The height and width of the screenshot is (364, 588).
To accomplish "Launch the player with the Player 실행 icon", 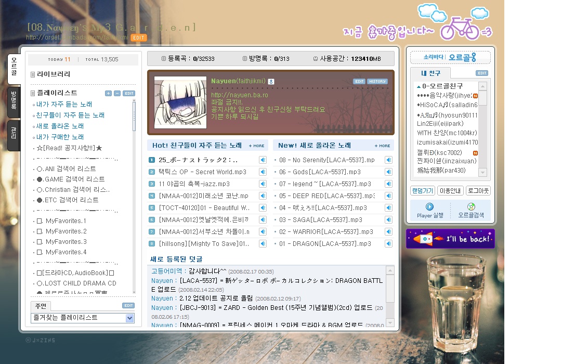I will 430,207.
